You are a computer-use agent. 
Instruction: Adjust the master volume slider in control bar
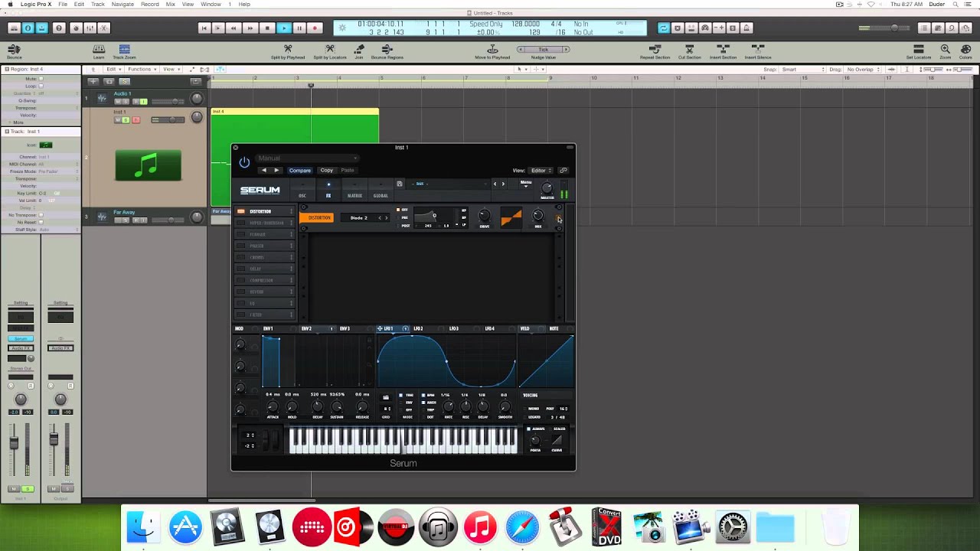tap(885, 28)
